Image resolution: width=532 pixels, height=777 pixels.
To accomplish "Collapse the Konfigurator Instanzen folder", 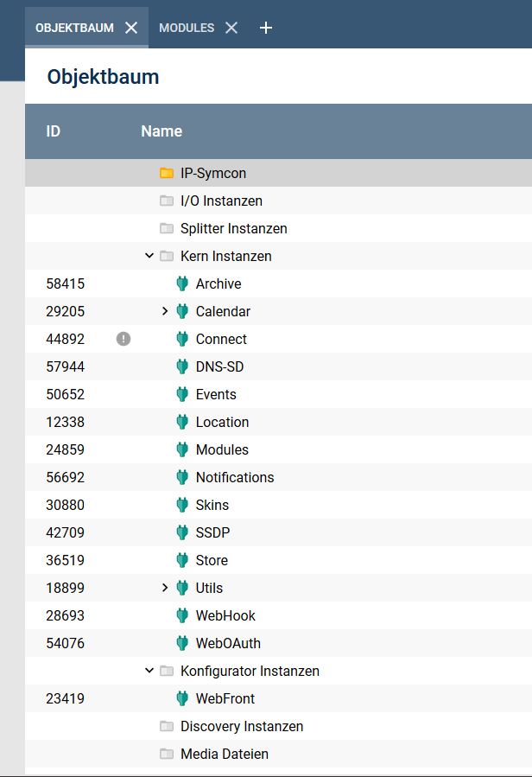I will pos(149,671).
